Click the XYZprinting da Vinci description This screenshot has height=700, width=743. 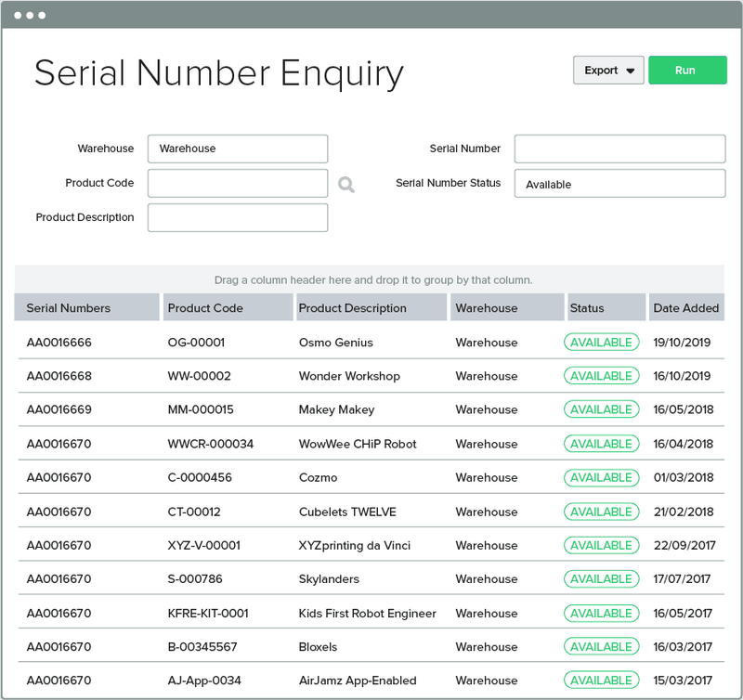point(355,546)
